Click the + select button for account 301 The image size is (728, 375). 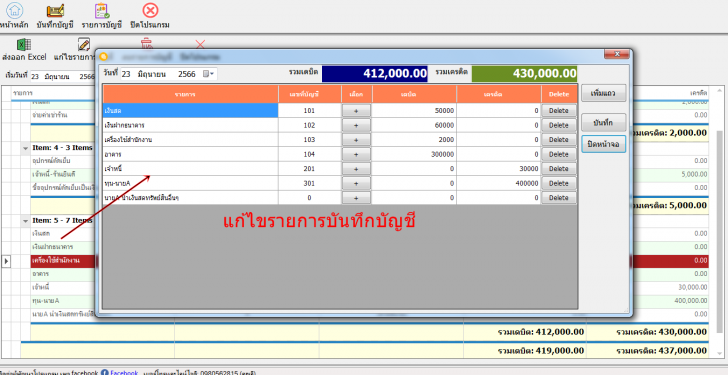click(x=356, y=183)
